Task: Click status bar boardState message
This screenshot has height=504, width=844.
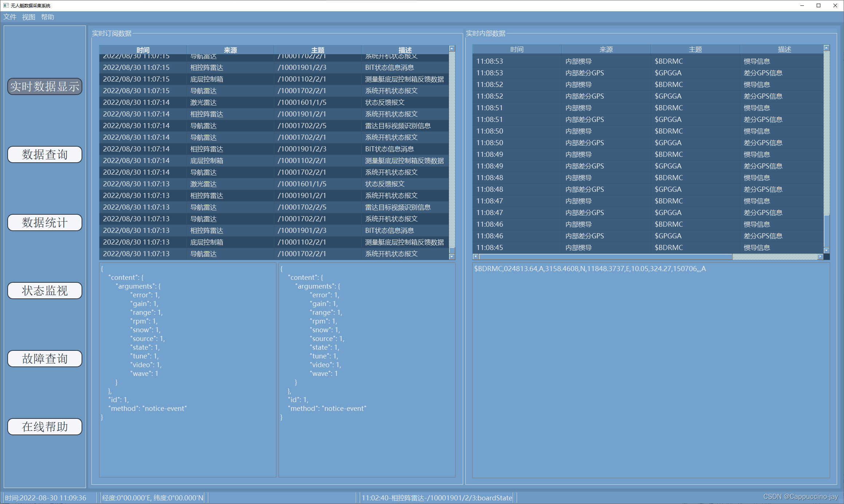Action: coord(437,498)
